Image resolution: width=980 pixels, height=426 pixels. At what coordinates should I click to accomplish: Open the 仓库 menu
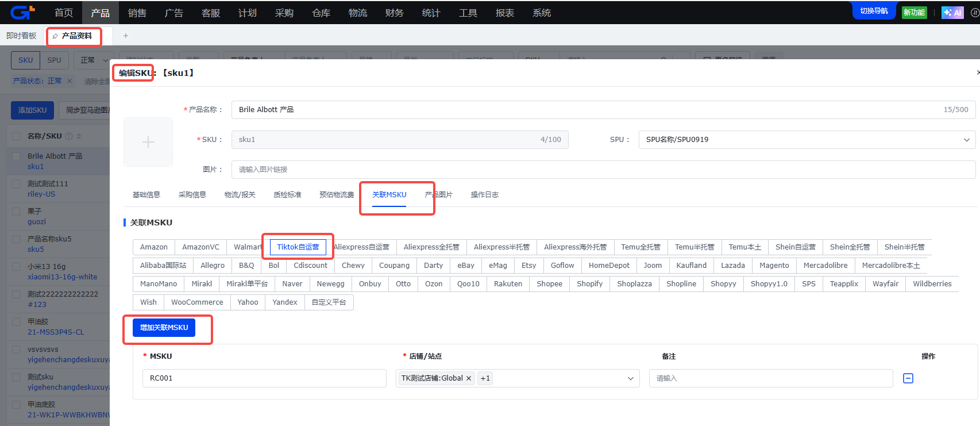point(321,13)
